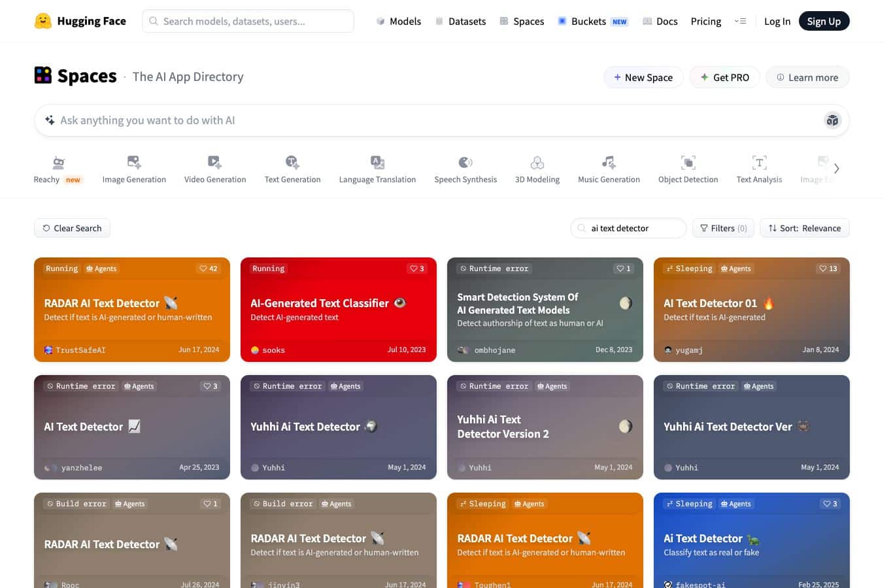Clear the current search
Screen dimensions: 893x588
click(x=72, y=228)
